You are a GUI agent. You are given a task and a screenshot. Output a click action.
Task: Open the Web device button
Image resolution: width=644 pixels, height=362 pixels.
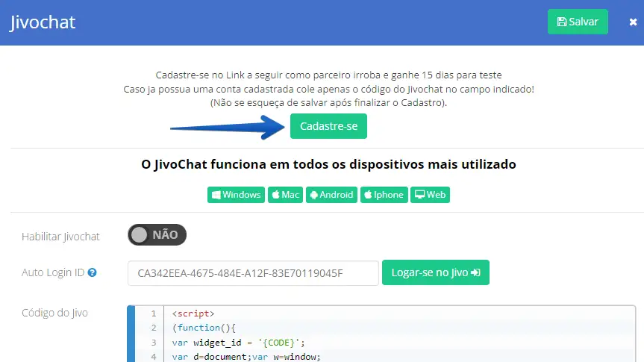pos(430,195)
